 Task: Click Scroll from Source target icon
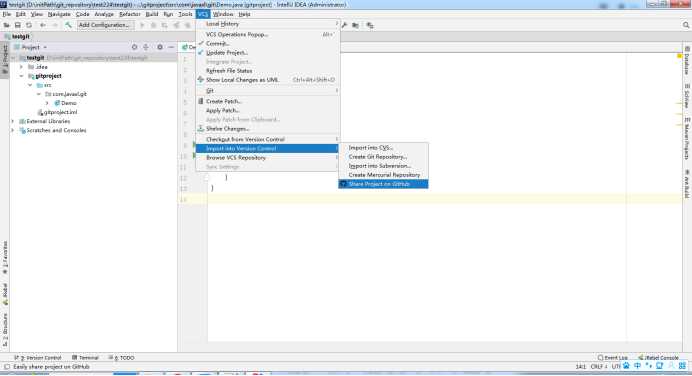click(135, 47)
